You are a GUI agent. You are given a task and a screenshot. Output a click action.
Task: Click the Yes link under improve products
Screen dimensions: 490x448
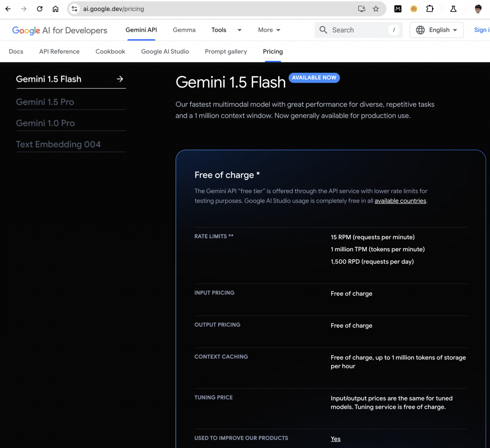pyautogui.click(x=335, y=438)
